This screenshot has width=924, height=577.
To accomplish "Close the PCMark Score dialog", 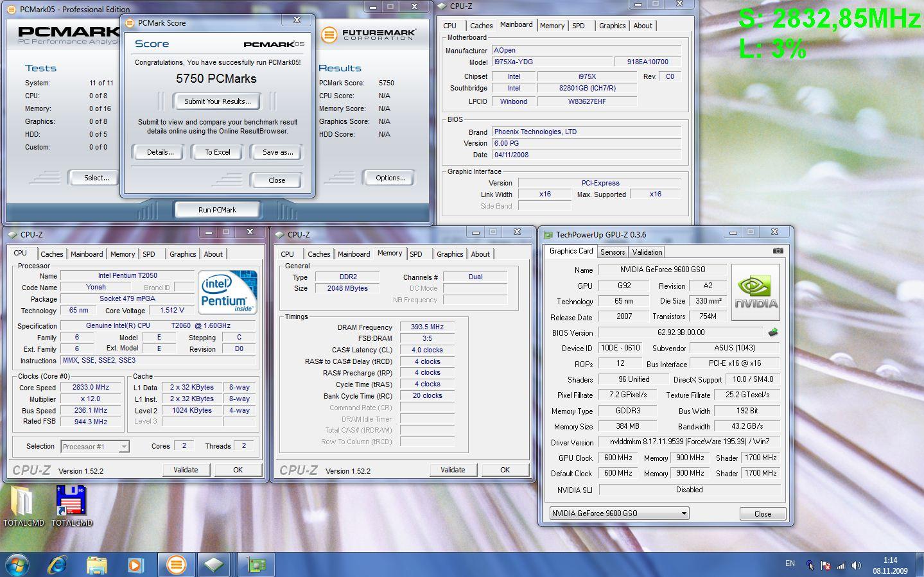I will [277, 180].
